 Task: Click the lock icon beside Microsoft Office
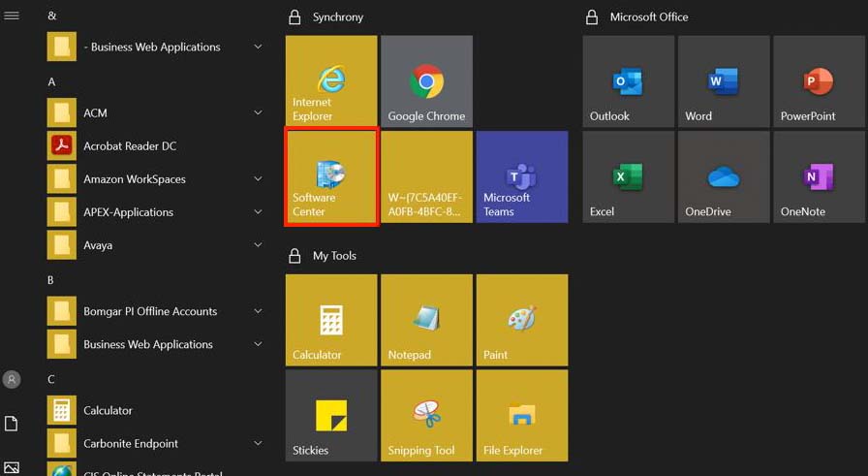592,17
